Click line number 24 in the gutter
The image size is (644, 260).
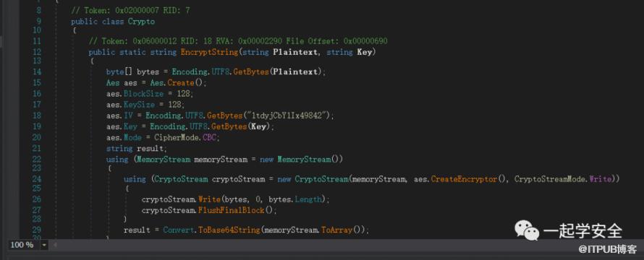(37, 179)
